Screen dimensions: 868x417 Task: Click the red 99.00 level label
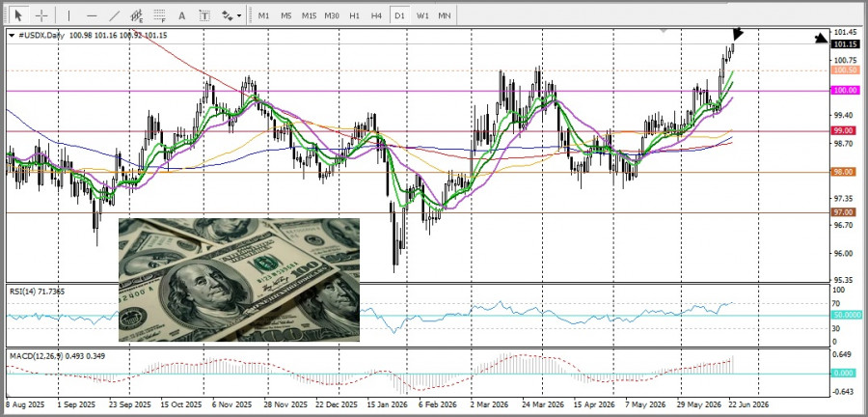[845, 130]
